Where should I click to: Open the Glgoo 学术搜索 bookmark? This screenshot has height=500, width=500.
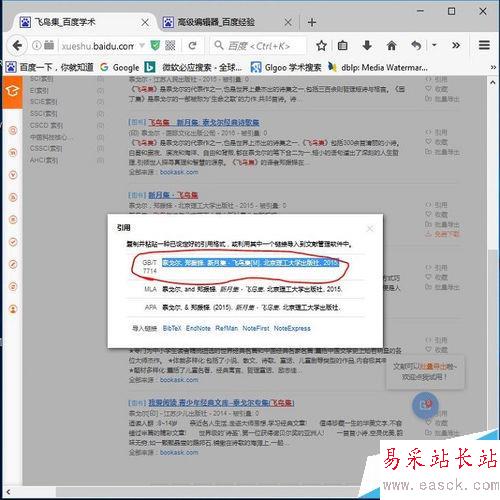[x=286, y=67]
